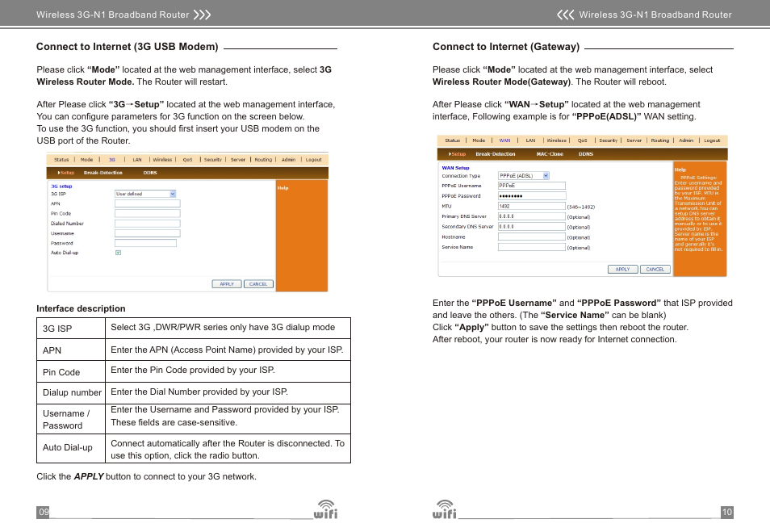Viewport: 770px width, 532px height.
Task: Open LAN menu in 3G setup screenshot
Action: [x=137, y=160]
